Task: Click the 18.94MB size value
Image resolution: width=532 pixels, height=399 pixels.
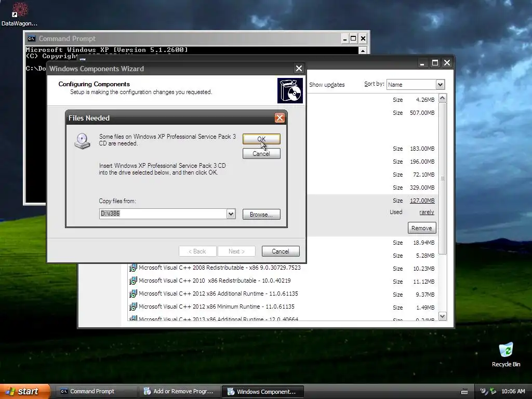Action: pos(424,243)
